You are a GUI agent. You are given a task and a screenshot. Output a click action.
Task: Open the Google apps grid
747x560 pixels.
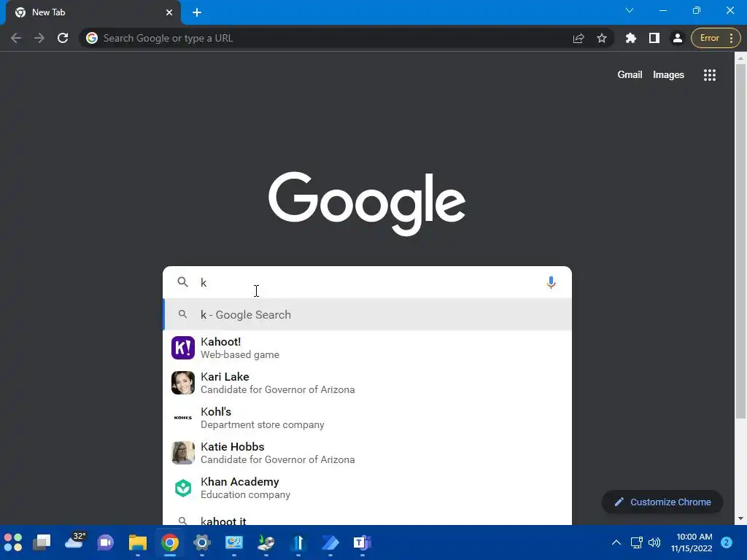point(709,75)
